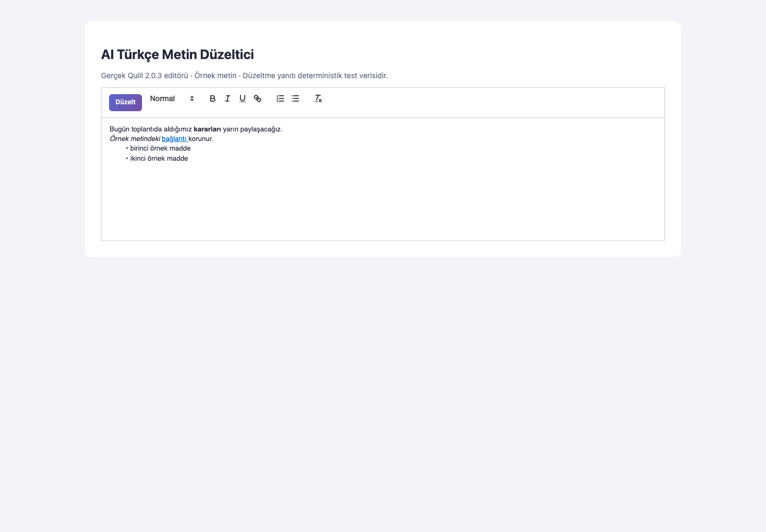Open the Normal heading format dropdown
Screen dimensions: 766x532
(x=172, y=98)
